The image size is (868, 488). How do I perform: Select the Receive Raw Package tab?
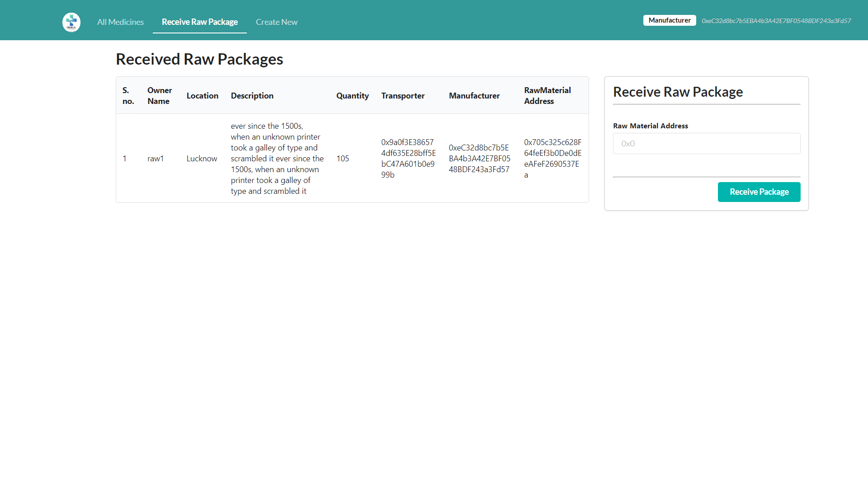coord(199,22)
